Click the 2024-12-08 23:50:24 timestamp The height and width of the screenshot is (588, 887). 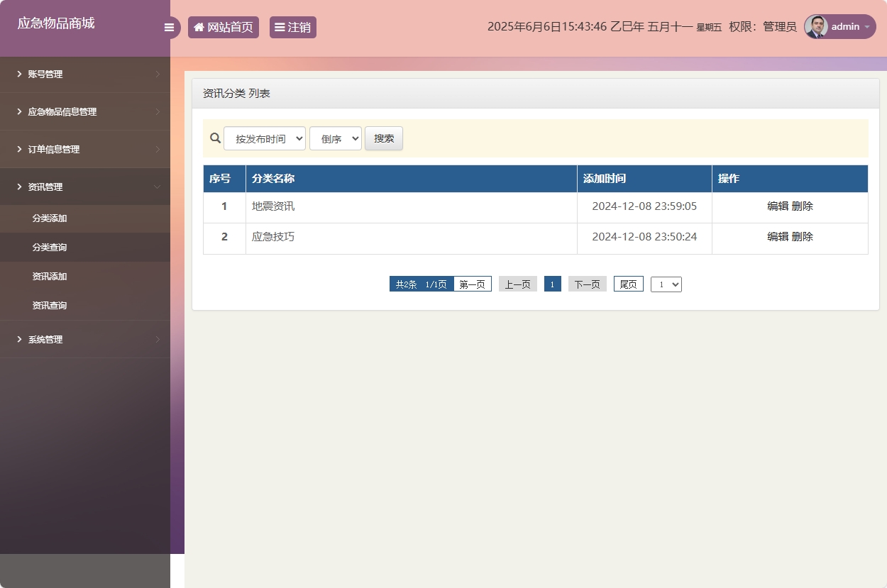pos(644,237)
